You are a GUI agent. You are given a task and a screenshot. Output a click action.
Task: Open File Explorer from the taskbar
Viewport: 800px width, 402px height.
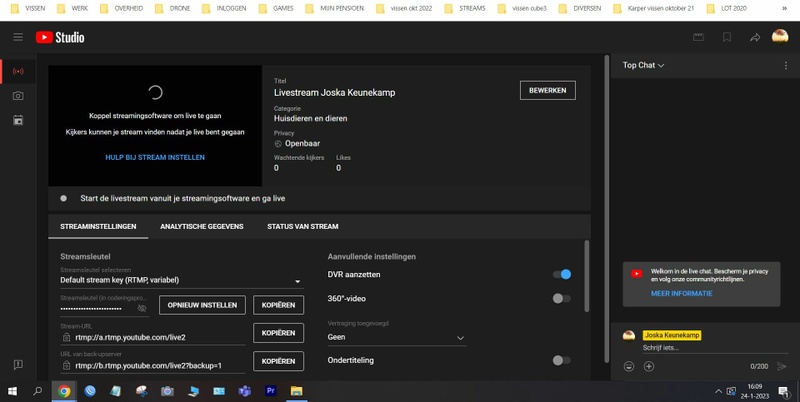pos(296,391)
